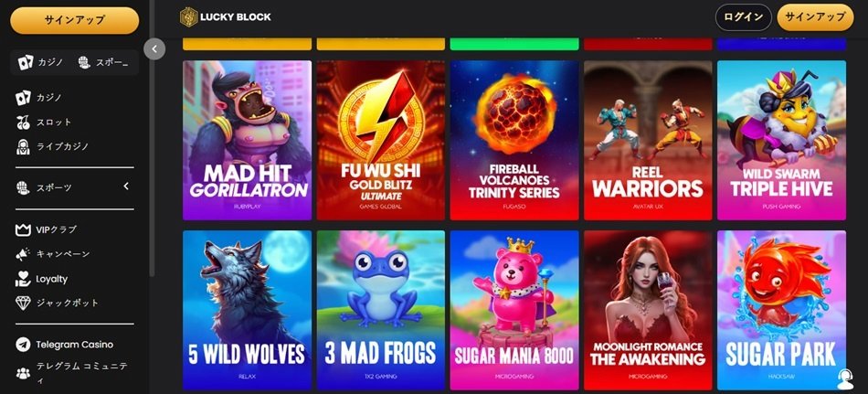Expand the スポーツ submenu chevron
The width and height of the screenshot is (868, 394).
[x=126, y=186]
